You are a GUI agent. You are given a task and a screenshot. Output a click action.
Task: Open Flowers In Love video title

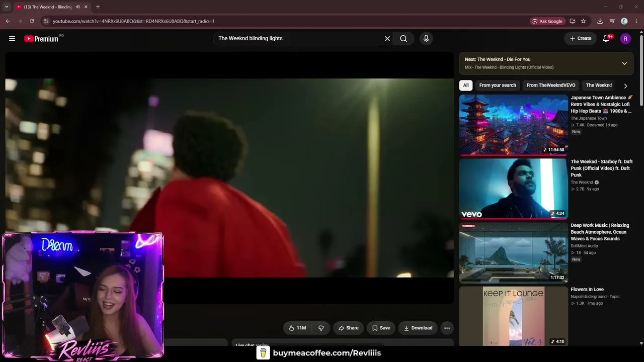(x=587, y=290)
